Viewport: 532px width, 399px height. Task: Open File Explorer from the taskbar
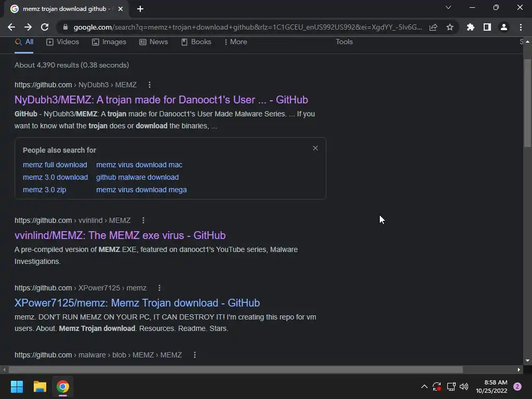pyautogui.click(x=39, y=387)
